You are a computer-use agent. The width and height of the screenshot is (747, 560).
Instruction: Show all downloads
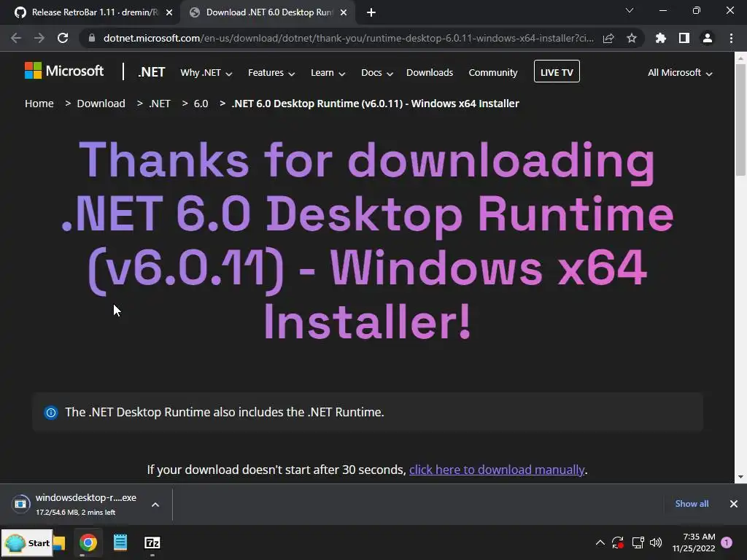pyautogui.click(x=692, y=504)
